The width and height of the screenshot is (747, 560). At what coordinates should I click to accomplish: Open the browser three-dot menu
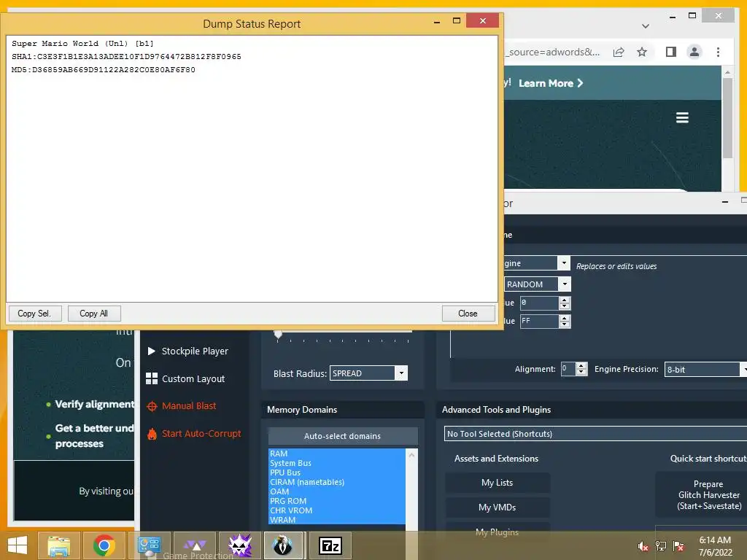pyautogui.click(x=718, y=52)
